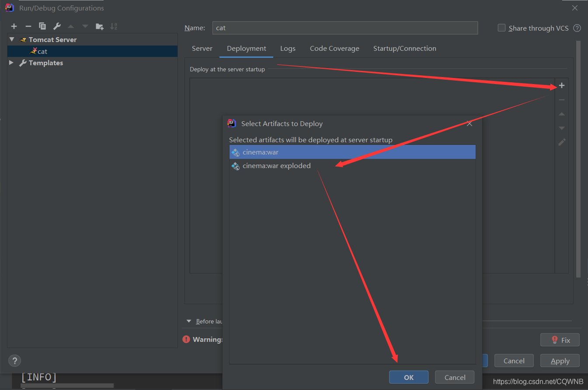Add new configuration with plus icon
This screenshot has height=390, width=588.
[14, 26]
